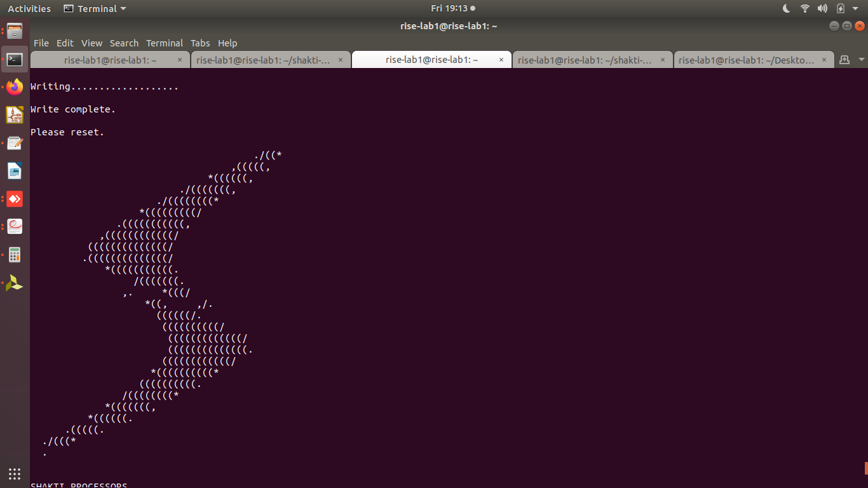Image resolution: width=868 pixels, height=488 pixels.
Task: Maximize the terminal window
Action: (847, 26)
